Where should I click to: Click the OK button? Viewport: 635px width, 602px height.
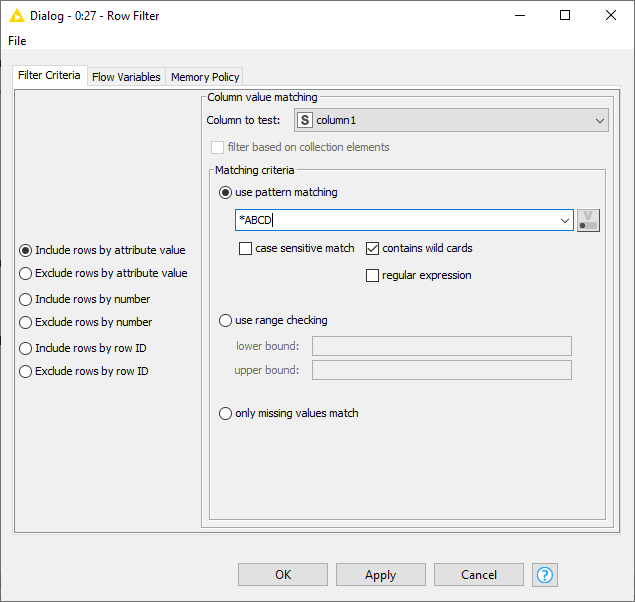point(283,574)
